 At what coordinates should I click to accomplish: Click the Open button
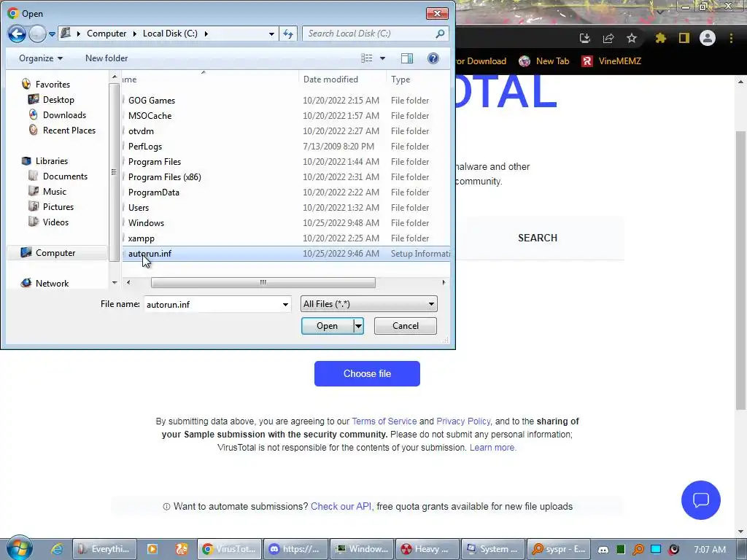328,326
